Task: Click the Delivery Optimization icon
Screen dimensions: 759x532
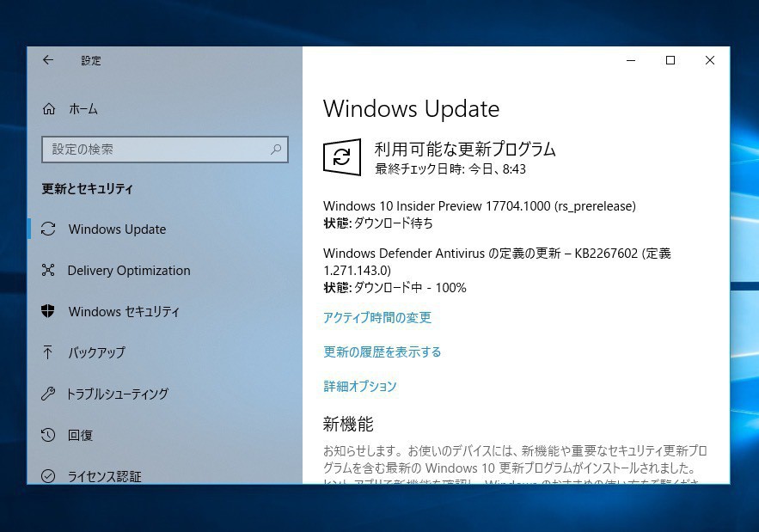Action: click(x=48, y=270)
